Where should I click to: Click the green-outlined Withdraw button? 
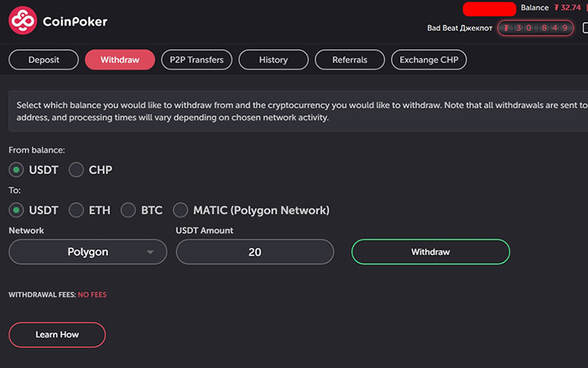pyautogui.click(x=430, y=252)
